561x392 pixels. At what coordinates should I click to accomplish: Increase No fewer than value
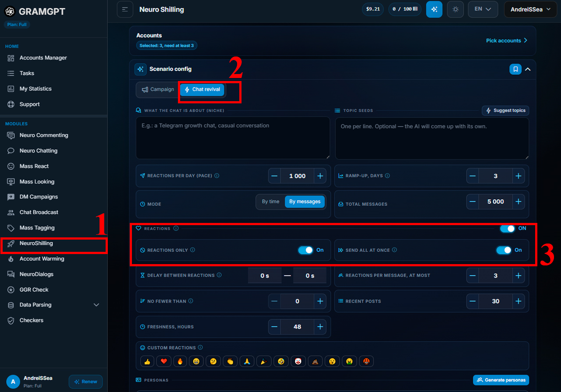click(x=320, y=301)
